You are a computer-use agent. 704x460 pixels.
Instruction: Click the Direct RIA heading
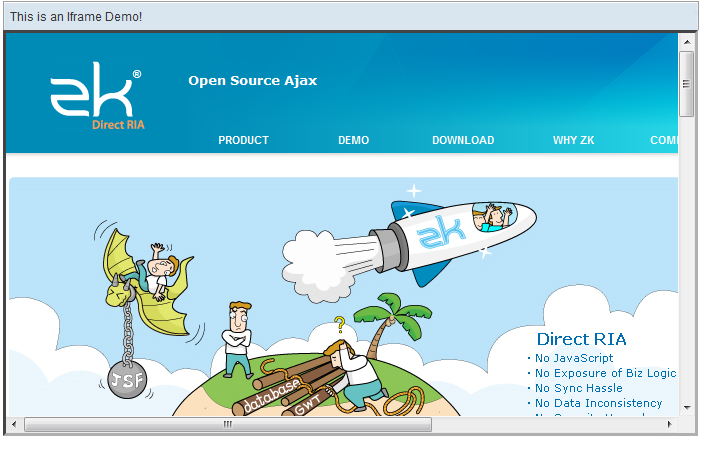coord(581,339)
